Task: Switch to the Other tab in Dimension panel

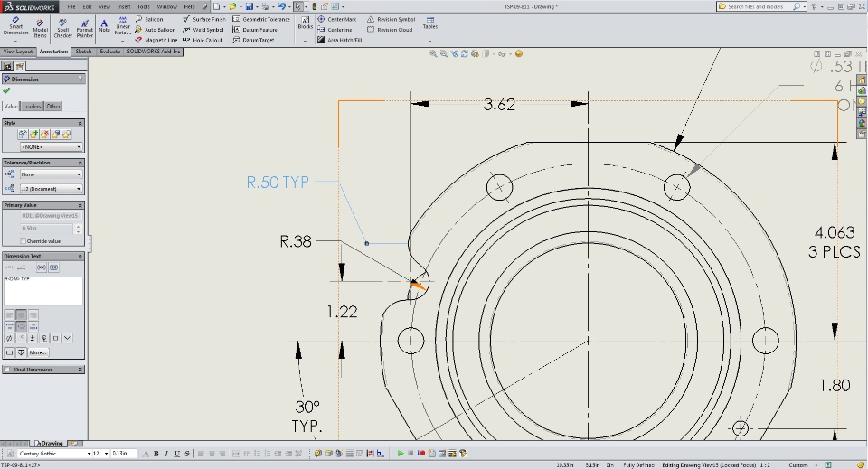Action: click(x=53, y=107)
